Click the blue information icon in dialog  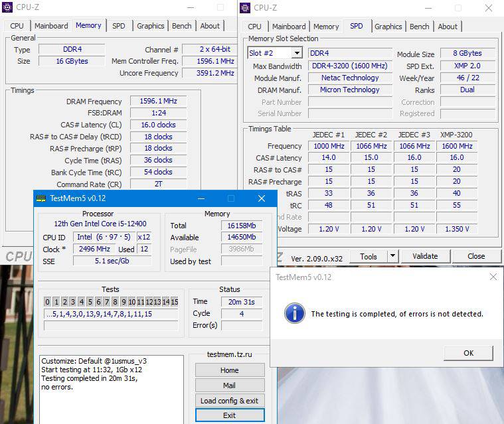coord(294,313)
